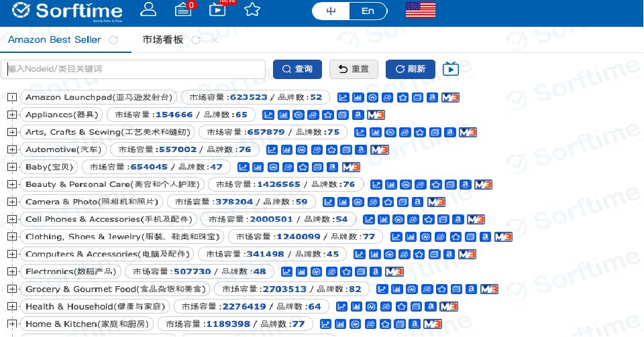Image resolution: width=644 pixels, height=337 pixels.
Task: Open bar chart for Amazon Launchpad
Action: click(x=358, y=98)
